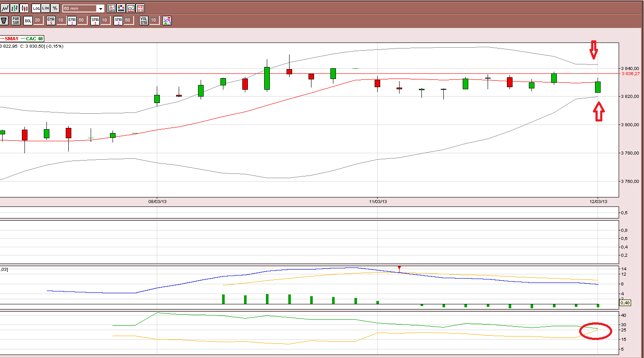Screen dimensions: 644x358
Task: Switch chart to bar (OHLC) display
Action: pos(15,8)
